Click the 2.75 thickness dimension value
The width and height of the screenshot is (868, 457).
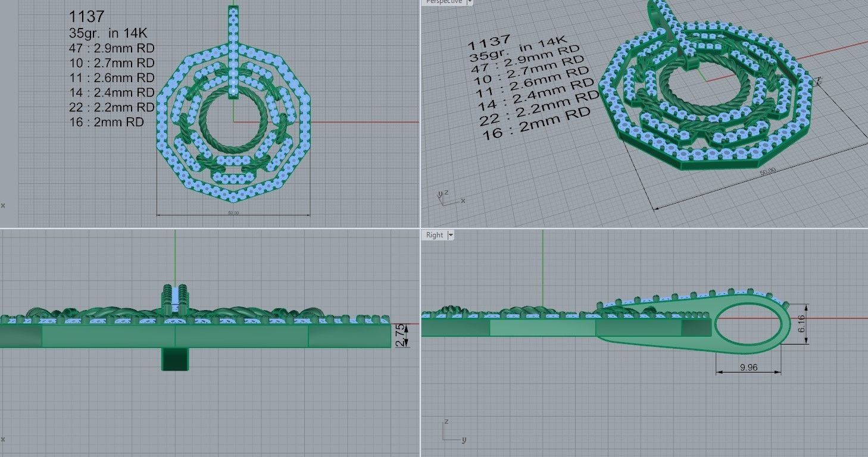point(399,334)
